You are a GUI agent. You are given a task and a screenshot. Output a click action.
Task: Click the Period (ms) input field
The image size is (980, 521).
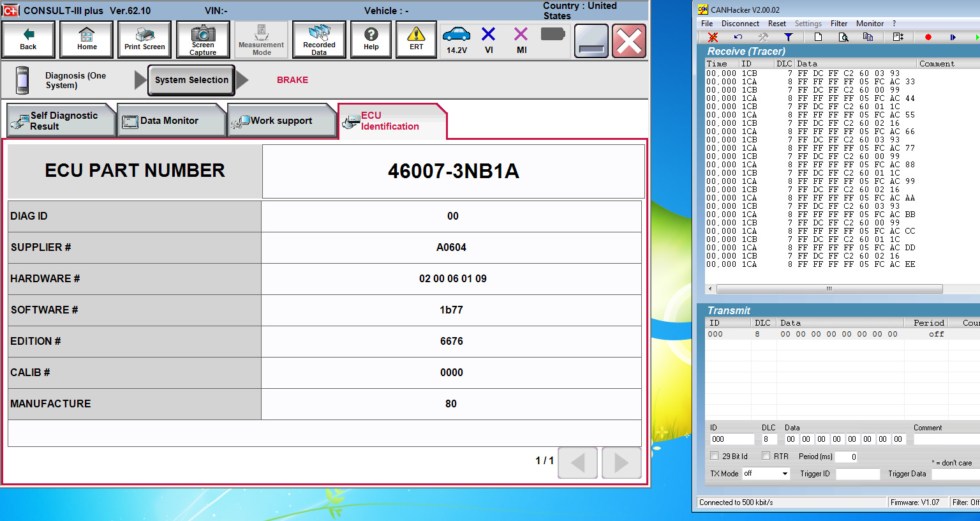pyautogui.click(x=846, y=457)
